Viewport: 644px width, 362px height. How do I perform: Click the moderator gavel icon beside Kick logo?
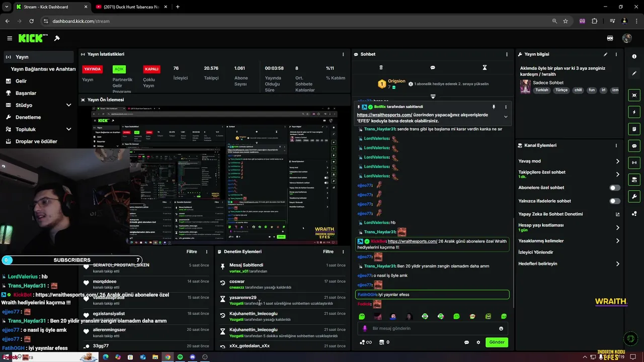click(57, 38)
